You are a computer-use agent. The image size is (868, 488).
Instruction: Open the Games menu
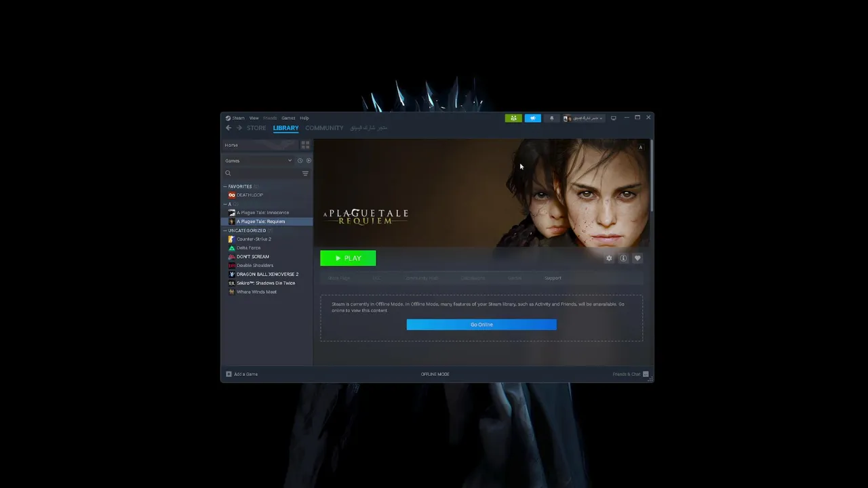[x=288, y=118]
